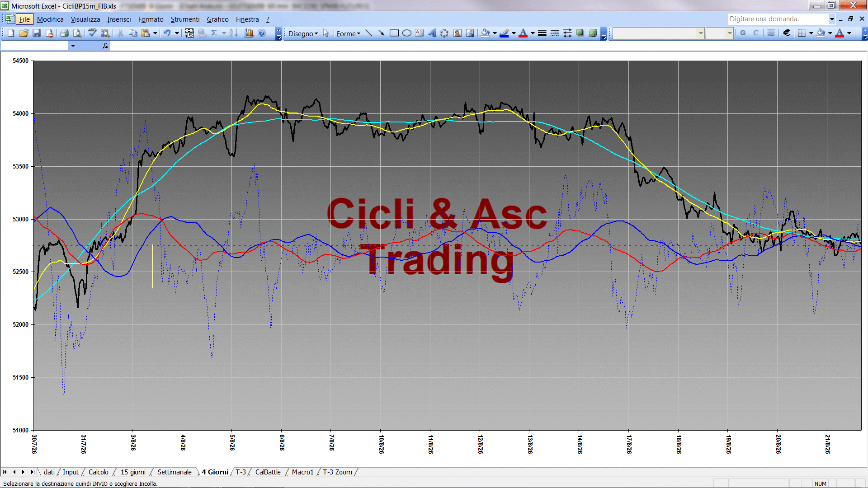Click the AutoSum sigma icon
This screenshot has height=488, width=868.
click(214, 33)
